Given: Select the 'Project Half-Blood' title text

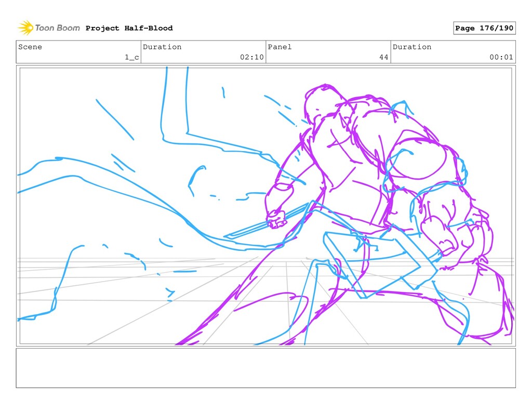Looking at the screenshot, I should click(129, 28).
